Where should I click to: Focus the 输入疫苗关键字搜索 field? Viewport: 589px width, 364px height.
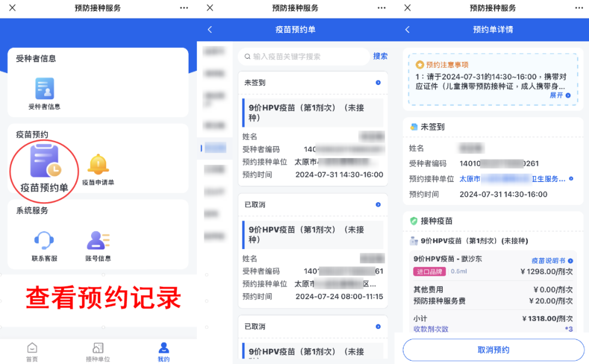coord(304,57)
